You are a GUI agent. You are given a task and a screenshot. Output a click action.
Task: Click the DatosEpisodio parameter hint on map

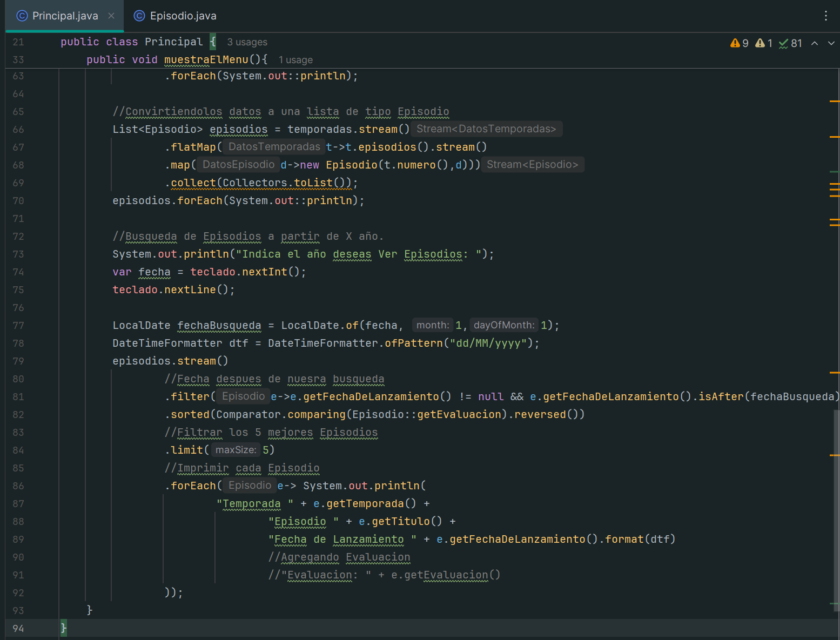[x=238, y=165]
